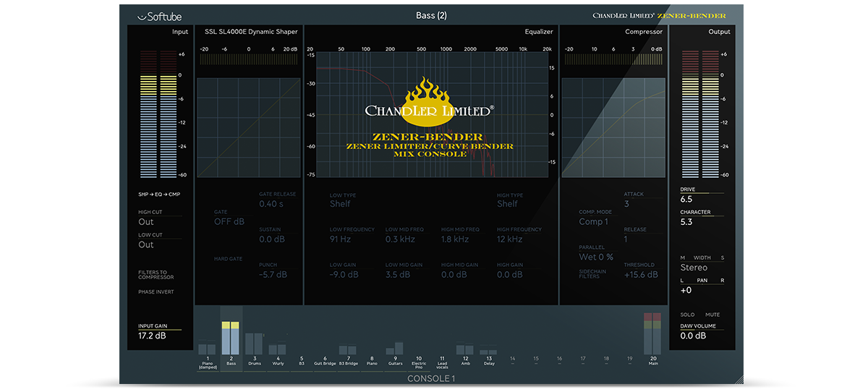Toggle the Hard Gate option
Screen dimensions: 868x392
(227, 259)
